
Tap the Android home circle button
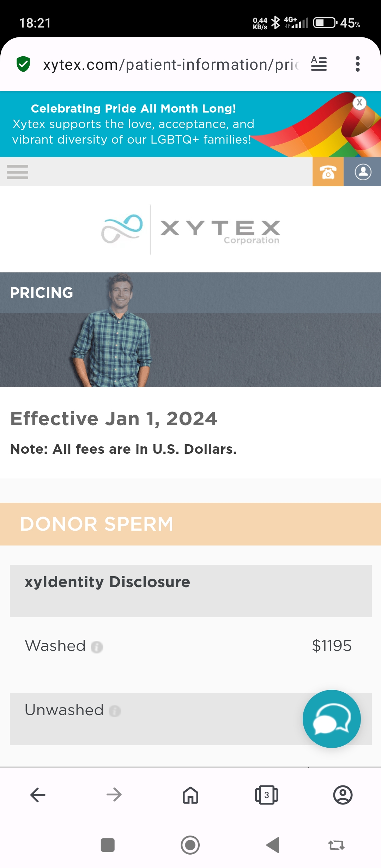(190, 845)
